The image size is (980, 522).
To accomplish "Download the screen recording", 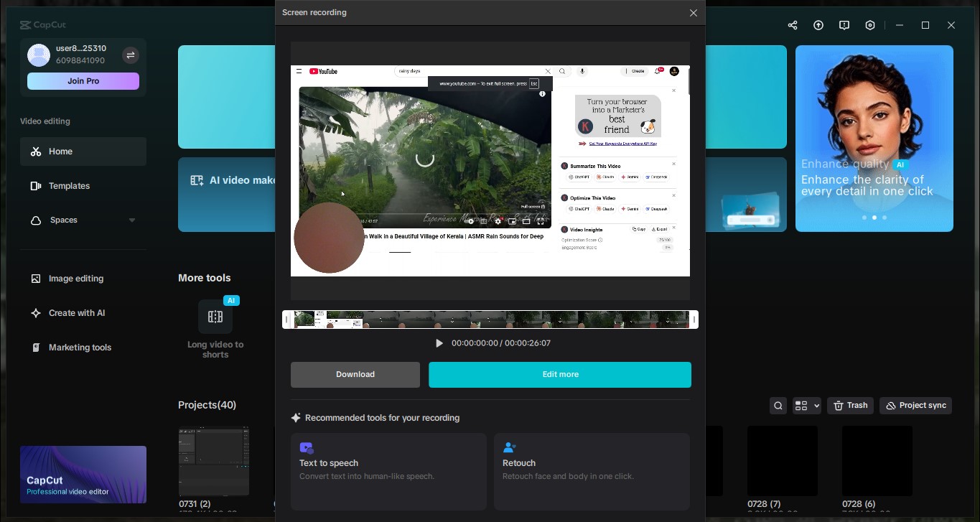I will [x=355, y=374].
